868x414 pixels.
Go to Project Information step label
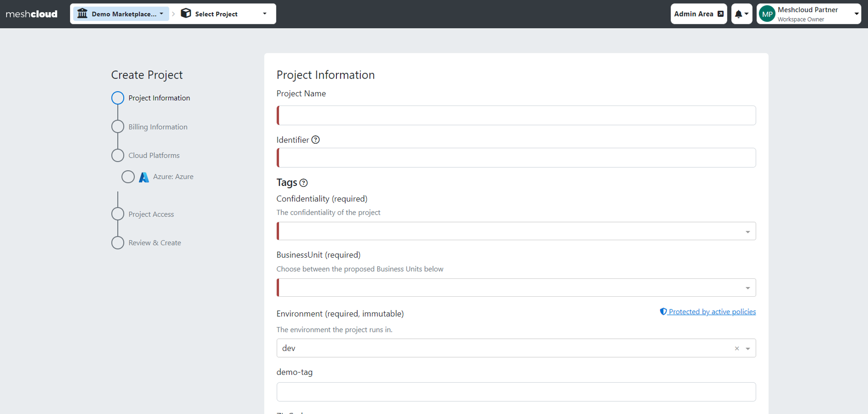click(x=159, y=98)
